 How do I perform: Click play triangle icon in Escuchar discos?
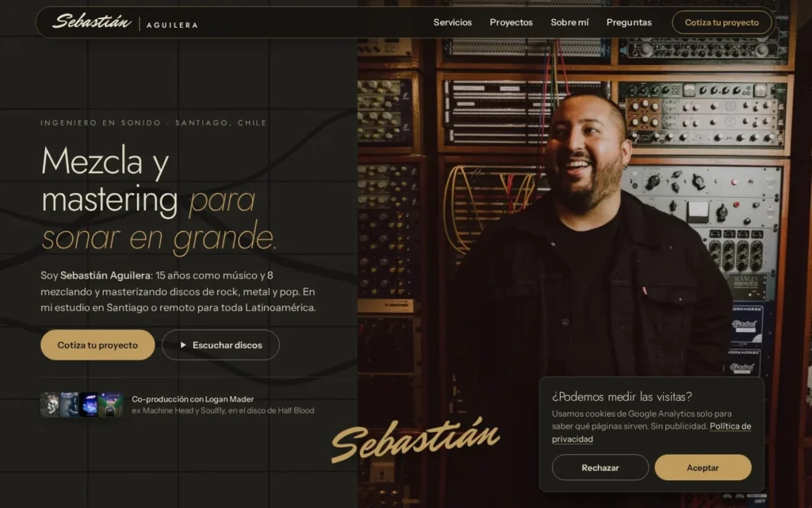pyautogui.click(x=183, y=344)
